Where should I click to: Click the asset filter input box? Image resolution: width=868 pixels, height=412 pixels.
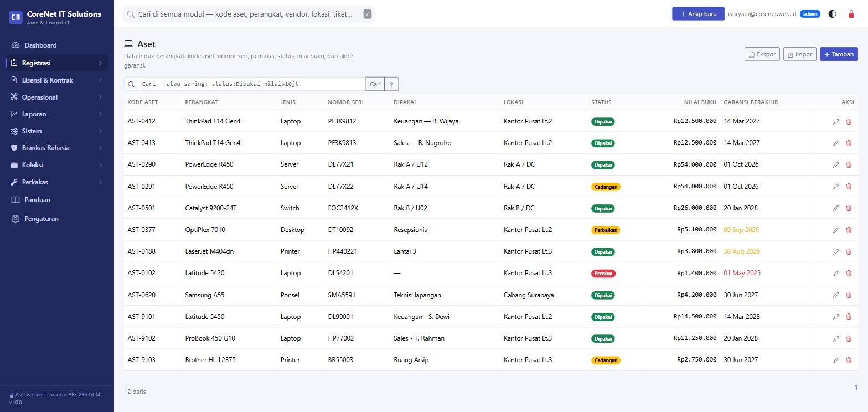pyautogui.click(x=251, y=84)
